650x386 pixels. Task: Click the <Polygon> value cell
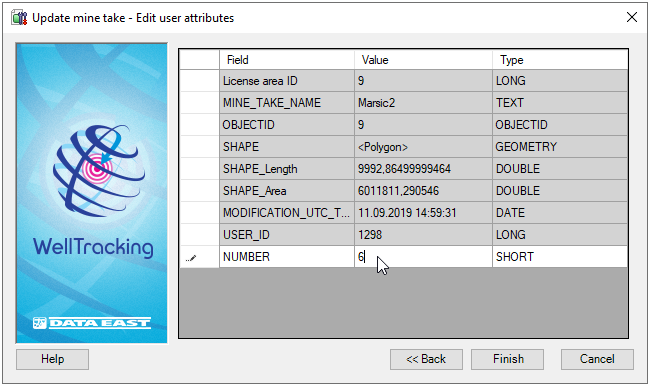click(423, 147)
